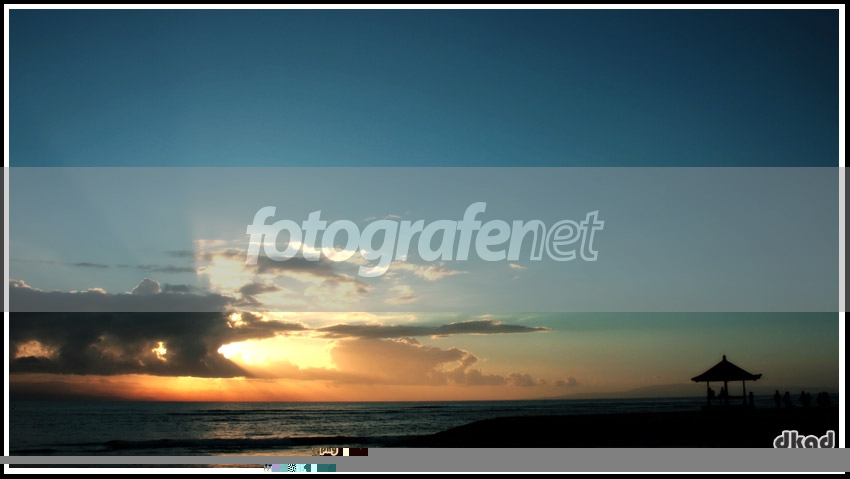The height and width of the screenshot is (479, 850).
Task: Open the sunset beach photo
Action: 424,238
